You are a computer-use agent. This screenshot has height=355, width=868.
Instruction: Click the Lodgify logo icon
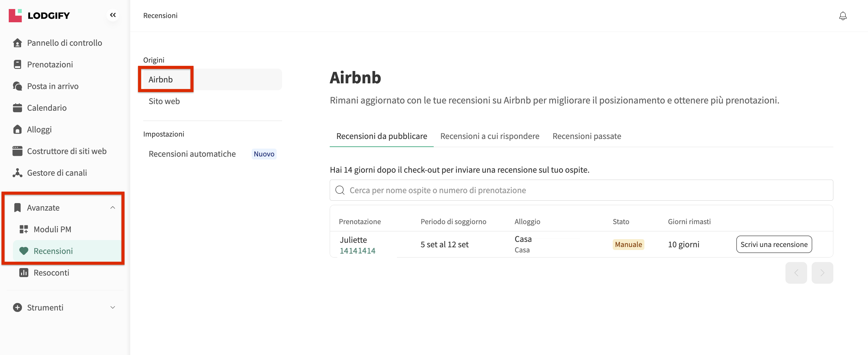pyautogui.click(x=15, y=15)
